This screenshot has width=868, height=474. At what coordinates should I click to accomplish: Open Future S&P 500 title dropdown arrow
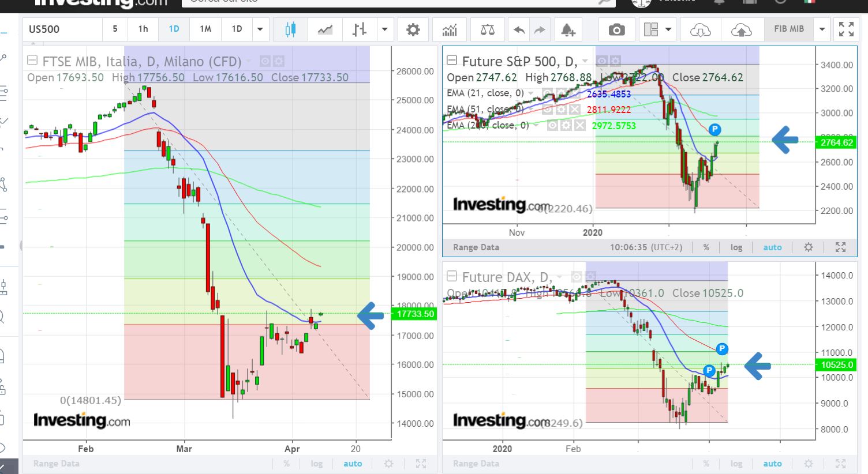click(585, 61)
